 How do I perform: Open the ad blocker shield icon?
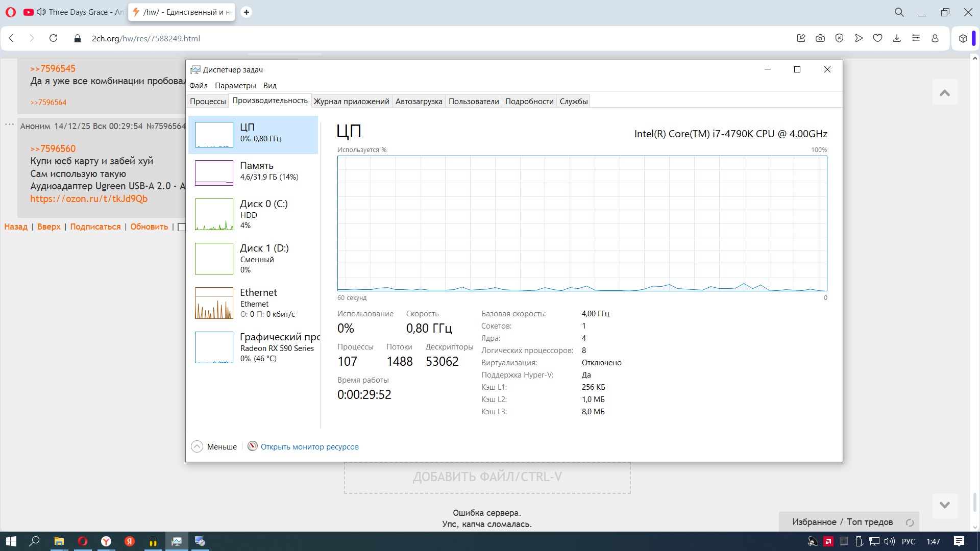point(839,38)
